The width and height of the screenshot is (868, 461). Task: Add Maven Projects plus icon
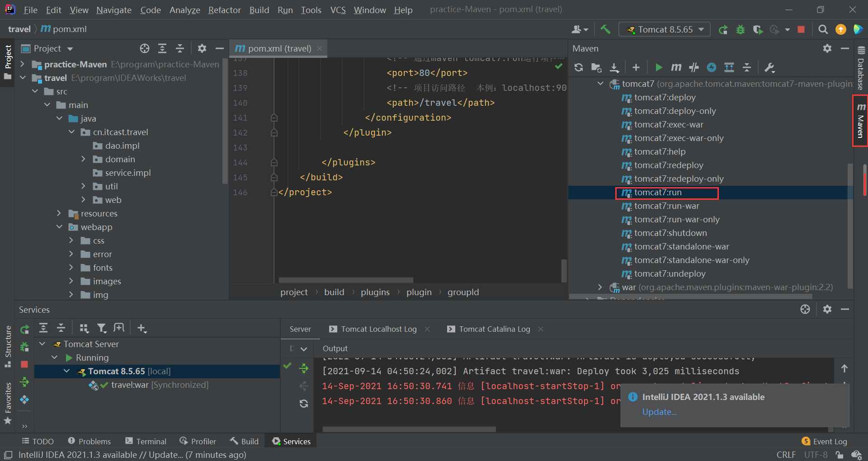point(636,67)
